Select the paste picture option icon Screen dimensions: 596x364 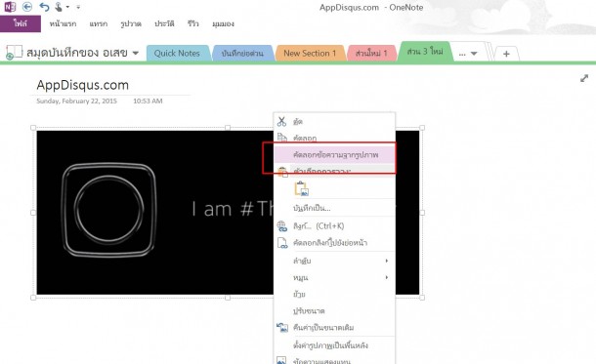point(302,188)
